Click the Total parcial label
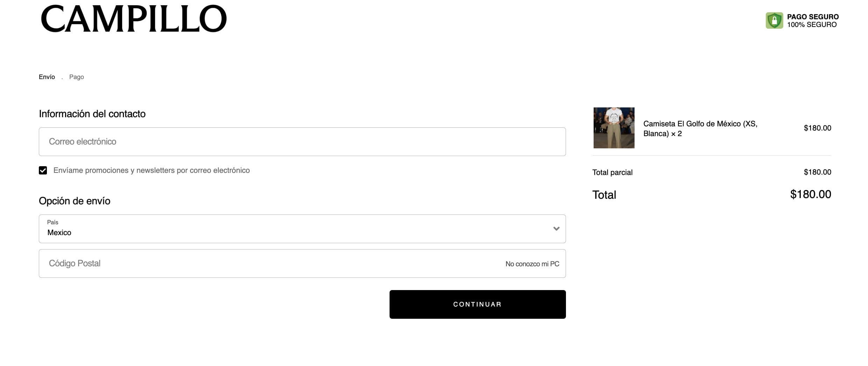The width and height of the screenshot is (868, 366). click(x=612, y=172)
